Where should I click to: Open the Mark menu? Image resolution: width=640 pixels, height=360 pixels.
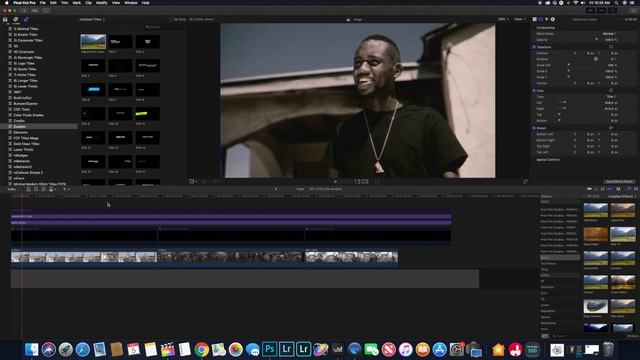[x=77, y=3]
